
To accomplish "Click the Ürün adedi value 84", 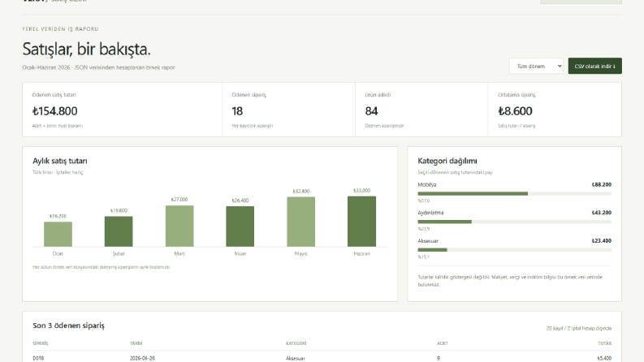I will pos(371,111).
